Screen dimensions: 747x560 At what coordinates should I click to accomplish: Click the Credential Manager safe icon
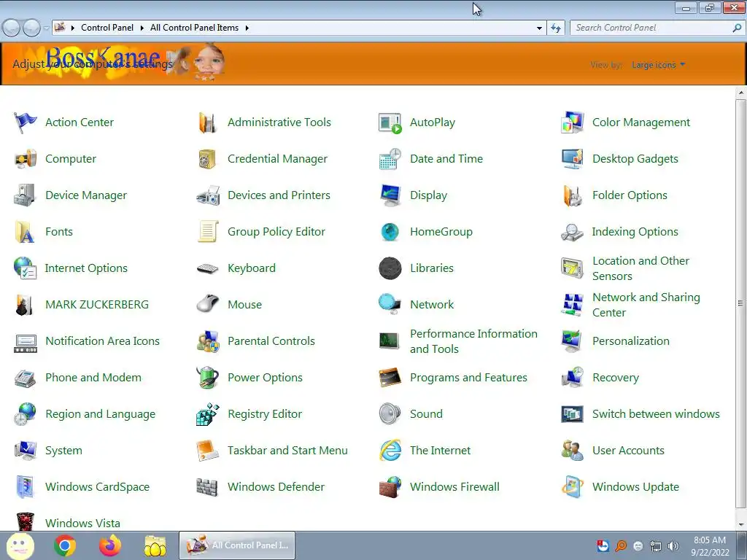click(208, 159)
